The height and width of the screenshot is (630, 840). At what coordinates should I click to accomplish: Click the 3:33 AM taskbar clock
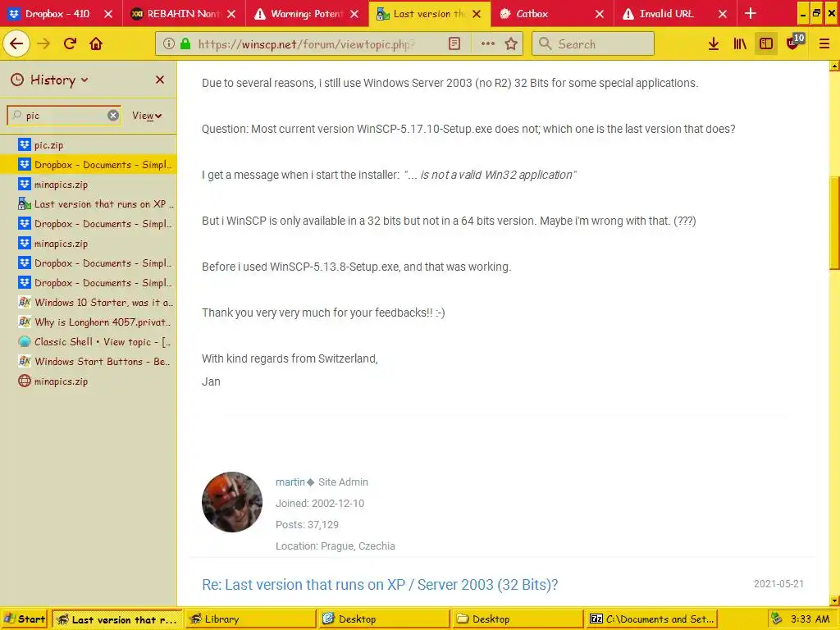pyautogui.click(x=810, y=619)
